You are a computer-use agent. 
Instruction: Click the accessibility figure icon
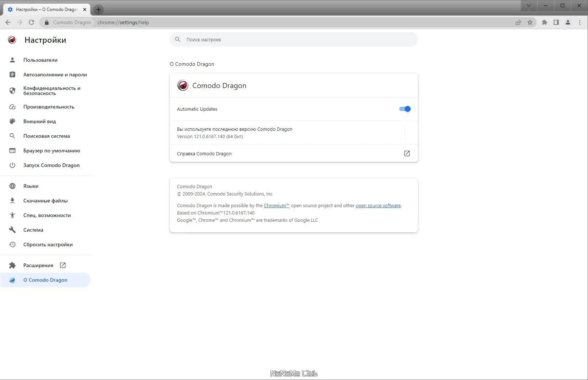pos(12,215)
